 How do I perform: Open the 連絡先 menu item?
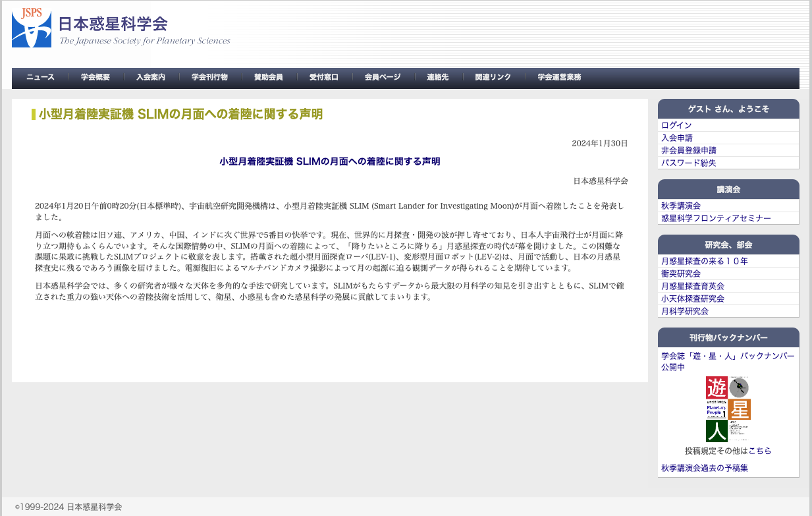click(437, 77)
